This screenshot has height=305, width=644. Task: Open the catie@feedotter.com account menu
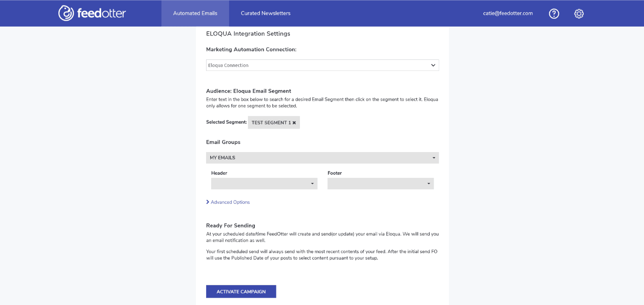click(x=508, y=13)
